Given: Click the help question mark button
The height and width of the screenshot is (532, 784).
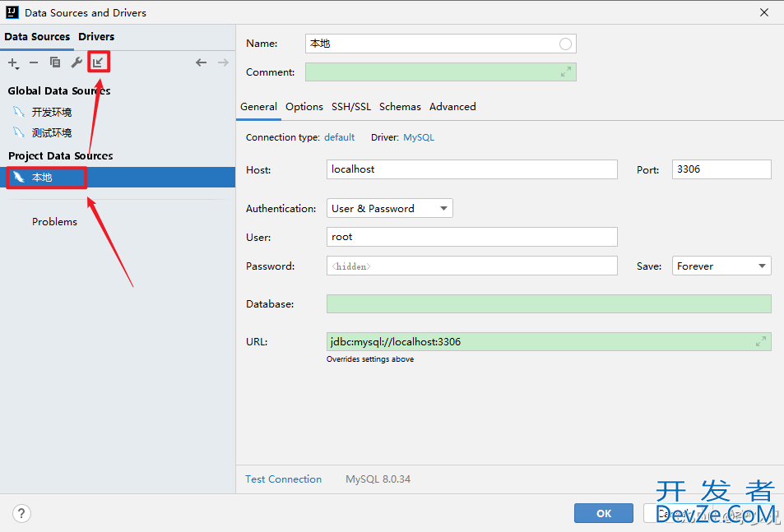Looking at the screenshot, I should click(x=21, y=513).
